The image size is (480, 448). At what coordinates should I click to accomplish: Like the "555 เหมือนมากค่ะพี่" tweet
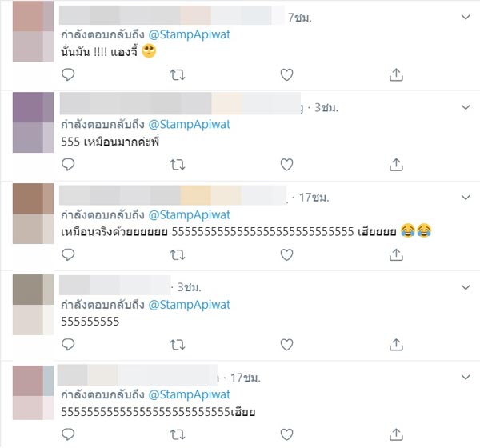point(287,165)
